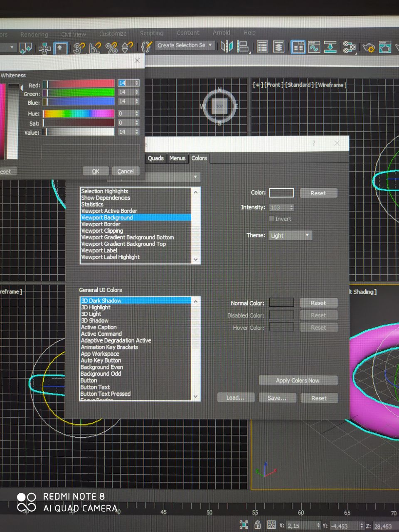Open the Layer Explorer toolbar icon
The width and height of the screenshot is (399, 532).
pos(278,47)
